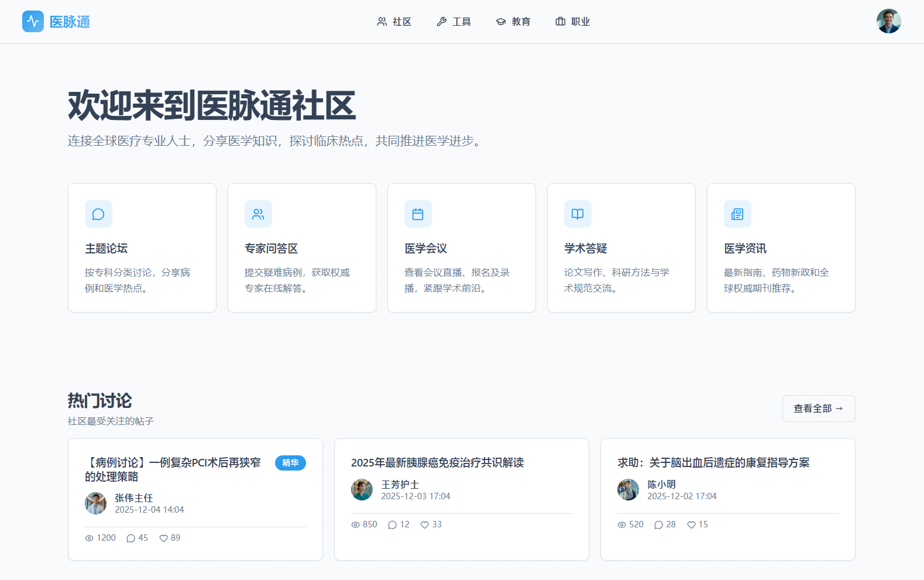Image resolution: width=924 pixels, height=580 pixels.
Task: Navigate to 职业 in top bar
Action: pyautogui.click(x=573, y=22)
